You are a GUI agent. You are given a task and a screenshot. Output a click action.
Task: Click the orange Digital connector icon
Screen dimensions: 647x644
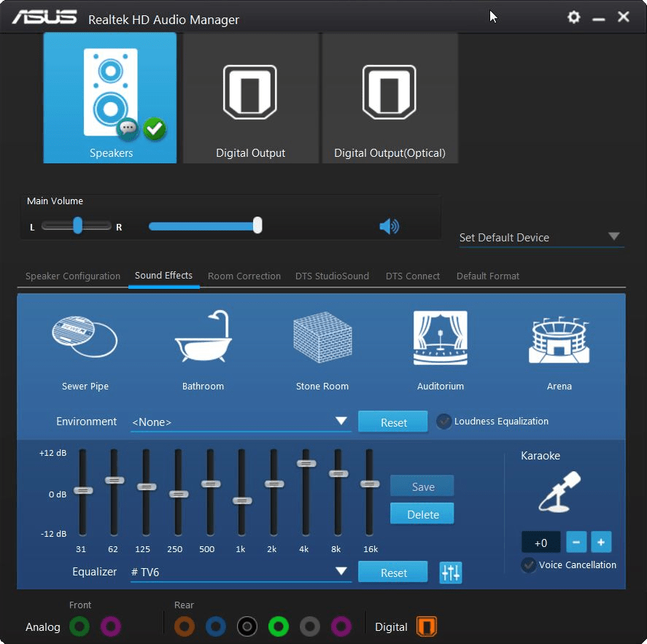coord(426,626)
